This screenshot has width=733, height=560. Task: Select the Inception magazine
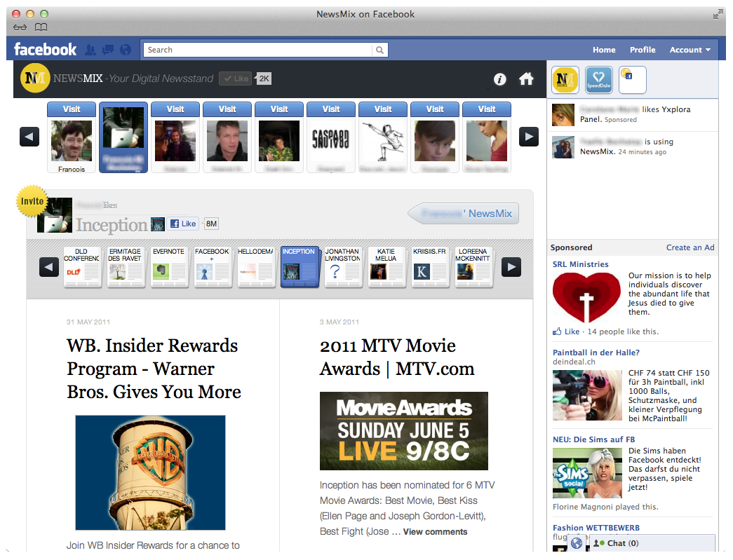pyautogui.click(x=300, y=267)
